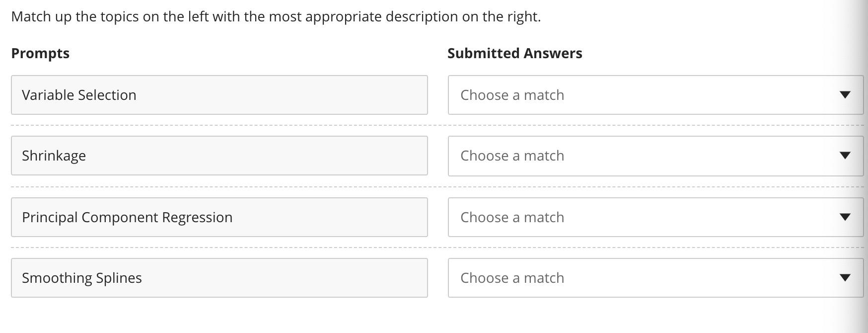Screen dimensions: 868x333
Task: Select the Smoothing Splines prompt box
Action: tap(218, 278)
